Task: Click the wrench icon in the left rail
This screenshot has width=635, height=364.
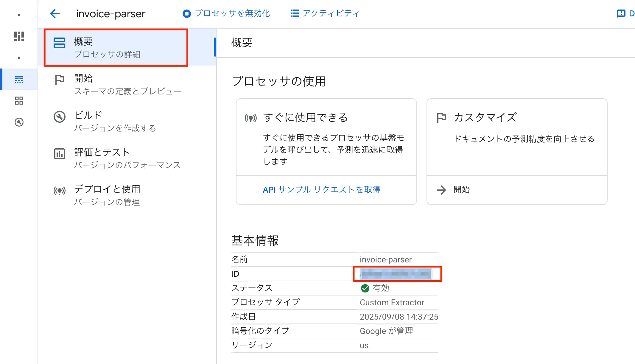Action: 19,122
